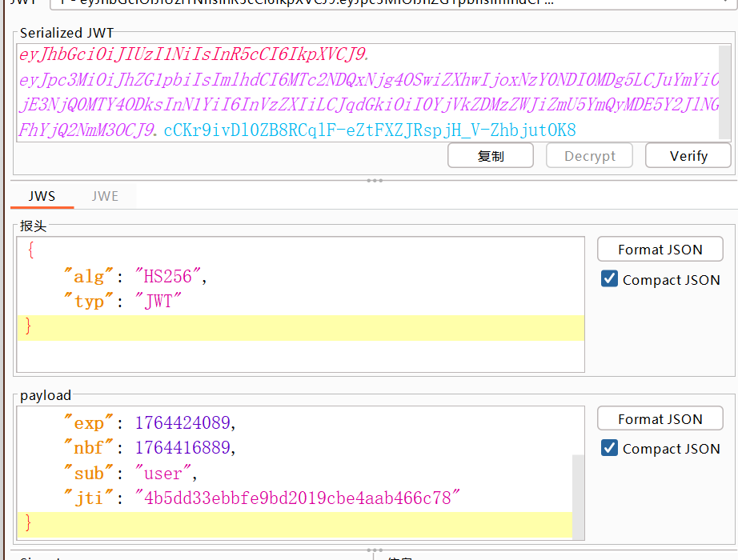Toggle Compact JSON checkbox for payload
This screenshot has height=560, width=738.
pos(610,448)
